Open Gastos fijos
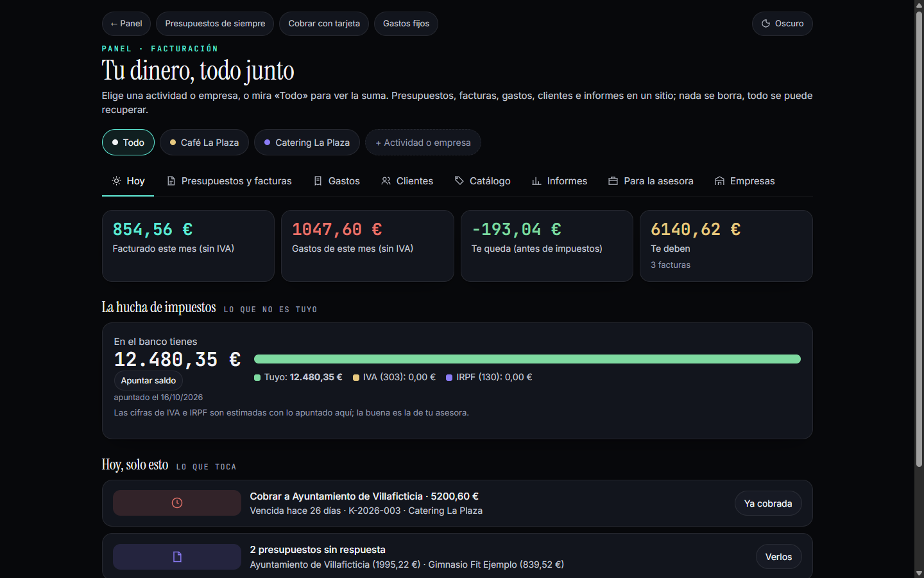924x578 pixels. 406,24
